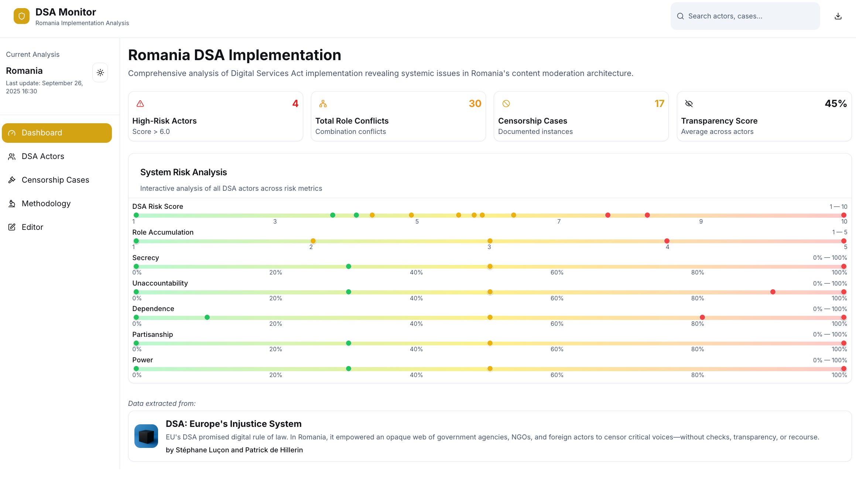Screen dimensions: 856x504
Task: Open the DSA Actors page
Action: coord(57,156)
